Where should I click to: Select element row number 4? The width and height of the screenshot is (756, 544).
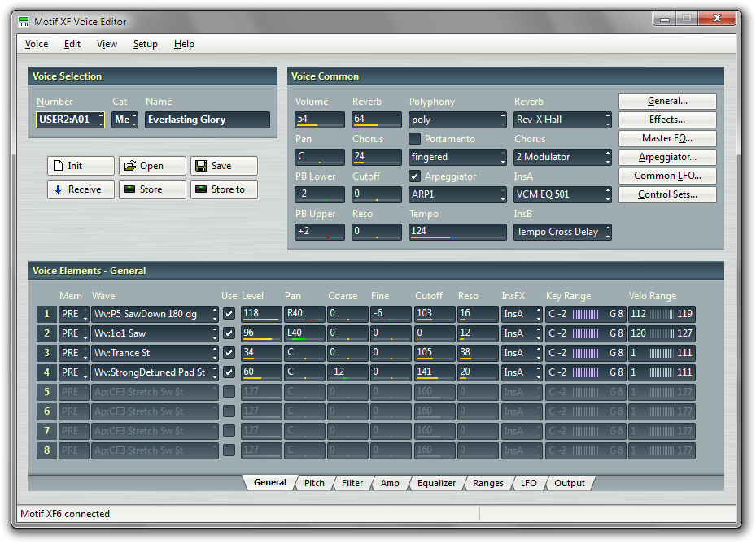point(46,372)
